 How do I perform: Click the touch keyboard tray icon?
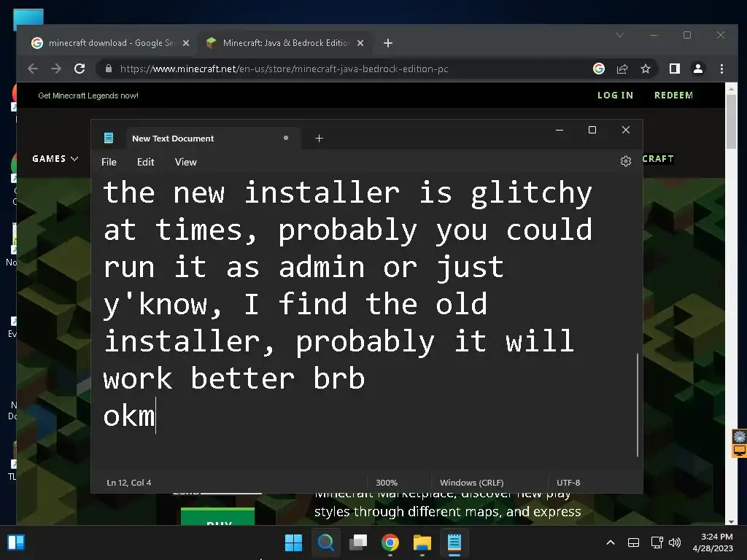633,542
